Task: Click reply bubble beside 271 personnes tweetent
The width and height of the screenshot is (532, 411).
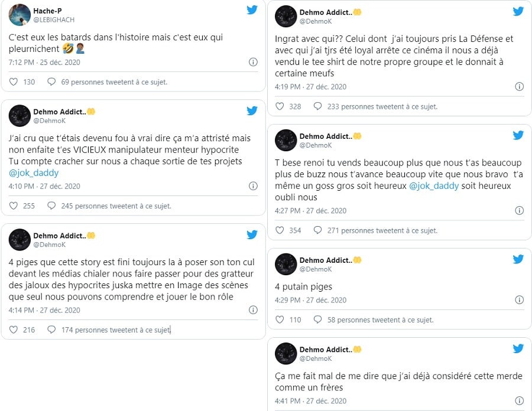Action: coord(317,230)
